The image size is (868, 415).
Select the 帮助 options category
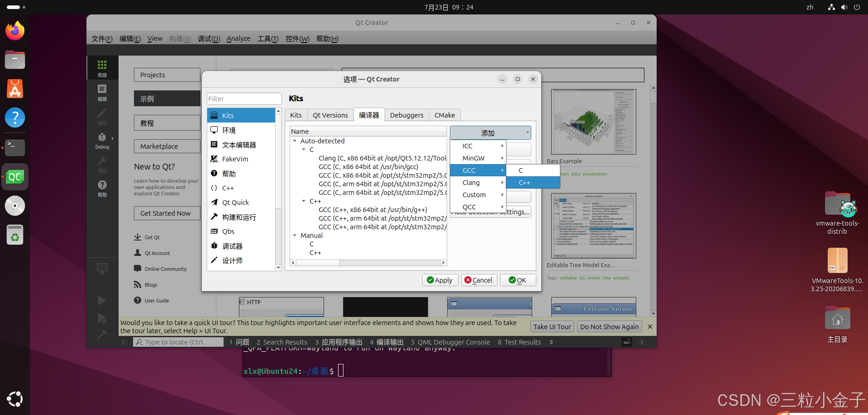[x=241, y=174]
